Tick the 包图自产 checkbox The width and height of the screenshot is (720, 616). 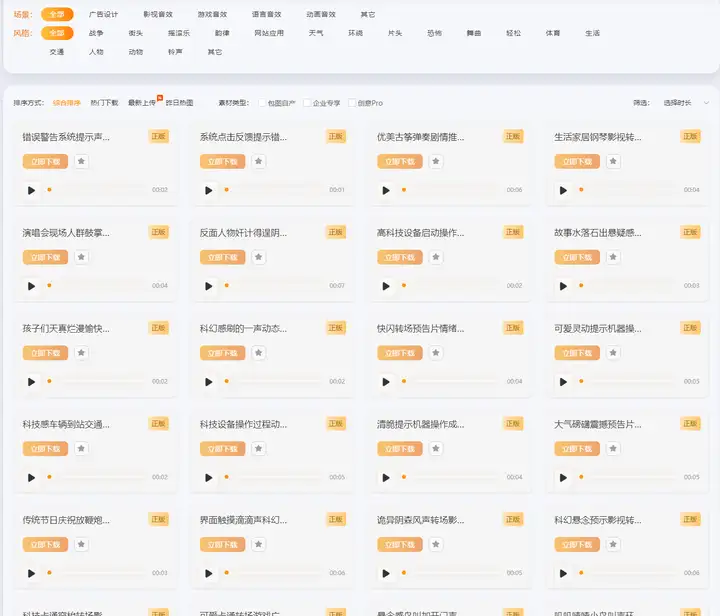click(x=262, y=103)
